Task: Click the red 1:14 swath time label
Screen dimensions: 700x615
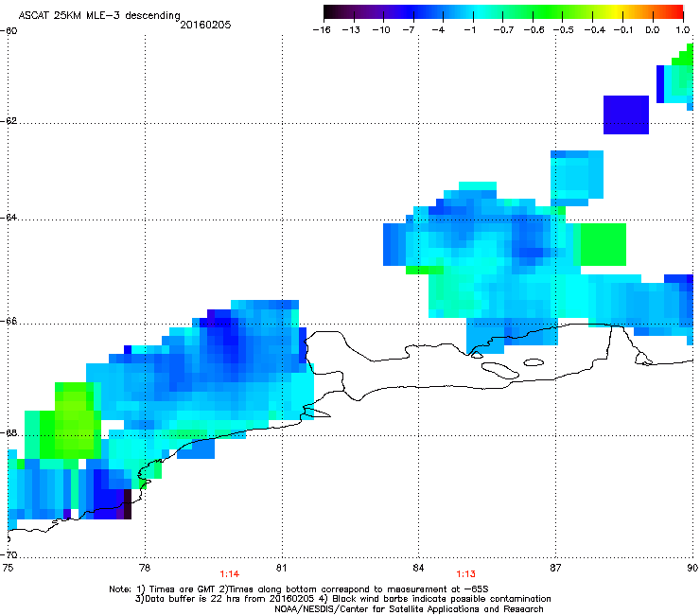Action: tap(230, 574)
